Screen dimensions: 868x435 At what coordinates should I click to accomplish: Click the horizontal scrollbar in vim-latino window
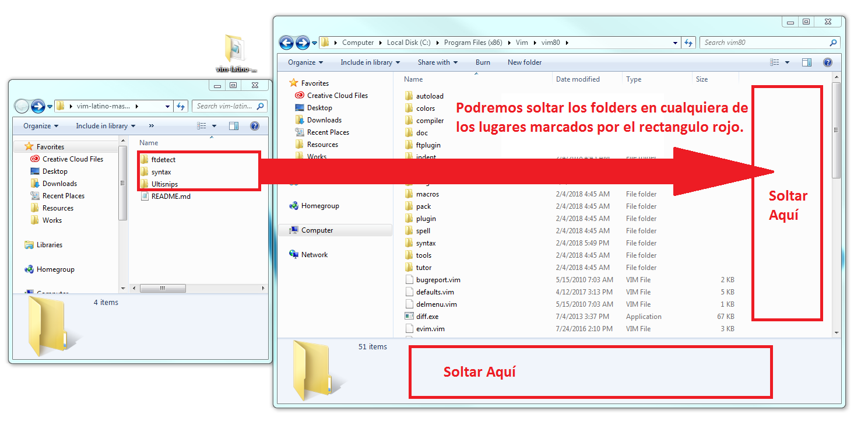click(198, 289)
